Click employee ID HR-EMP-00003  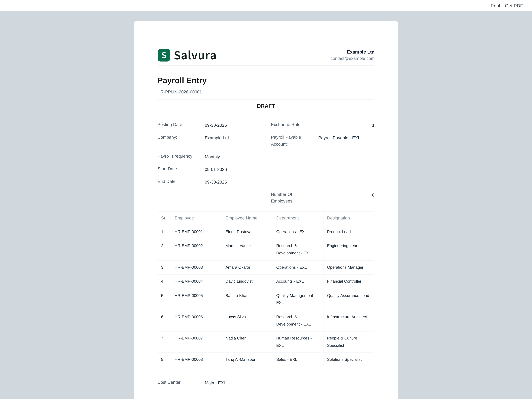[189, 267]
